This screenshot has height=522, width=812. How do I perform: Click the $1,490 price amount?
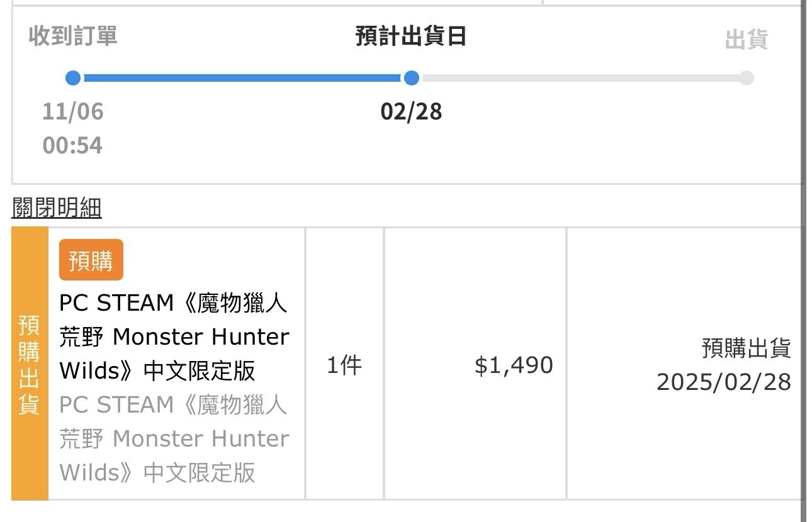pyautogui.click(x=514, y=365)
